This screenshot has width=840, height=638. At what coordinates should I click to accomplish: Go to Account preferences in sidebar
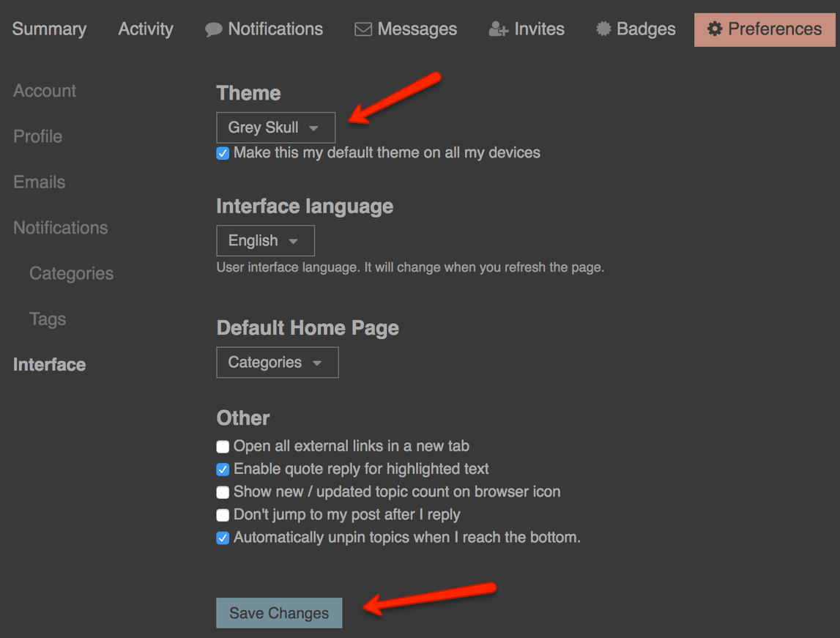point(45,91)
